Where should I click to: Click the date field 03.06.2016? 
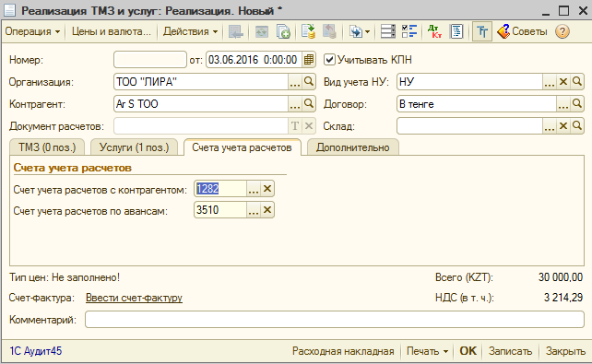[x=254, y=60]
